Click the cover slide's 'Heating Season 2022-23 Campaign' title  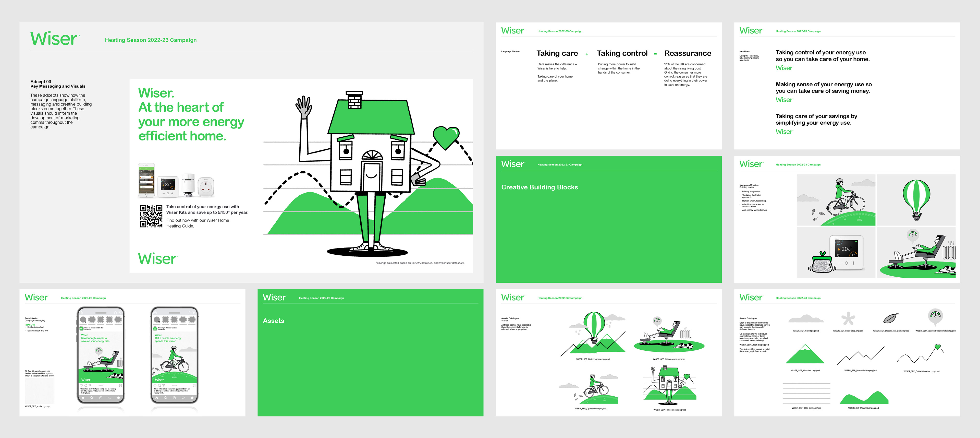[151, 40]
